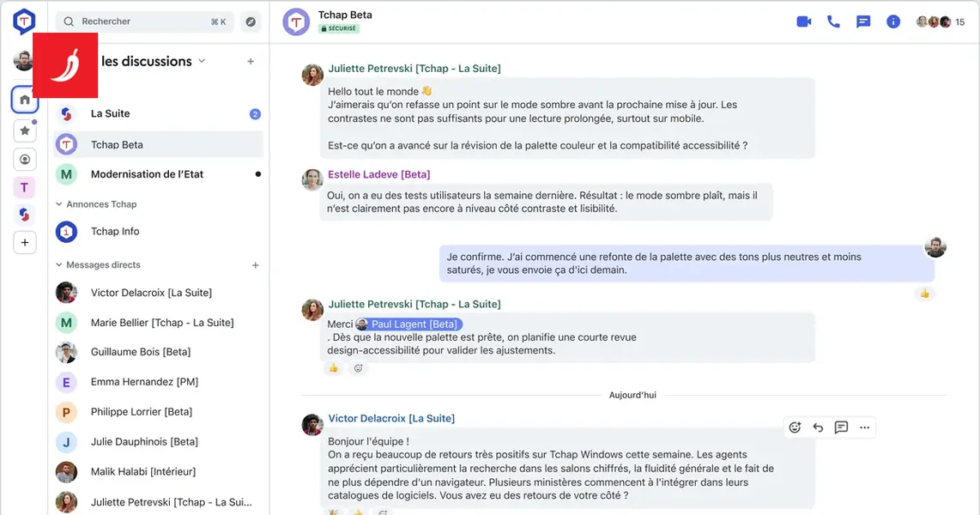Screen dimensions: 980x515
Task: Collapse the Annonces Tchap section
Action: [x=96, y=204]
